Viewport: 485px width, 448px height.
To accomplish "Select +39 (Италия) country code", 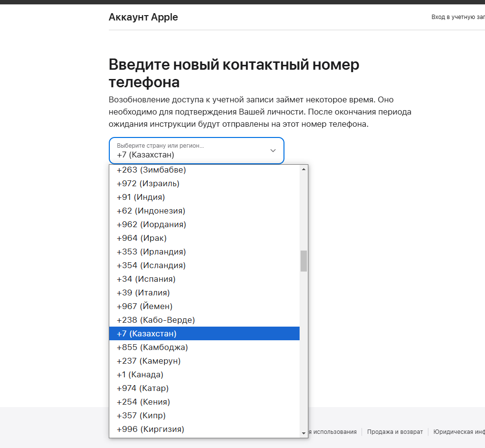I will pos(204,292).
